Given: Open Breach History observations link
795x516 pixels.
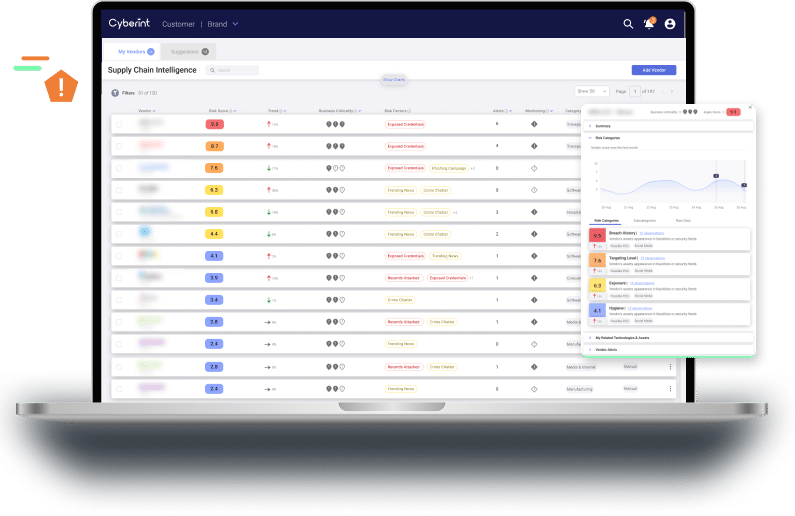Looking at the screenshot, I should (652, 233).
